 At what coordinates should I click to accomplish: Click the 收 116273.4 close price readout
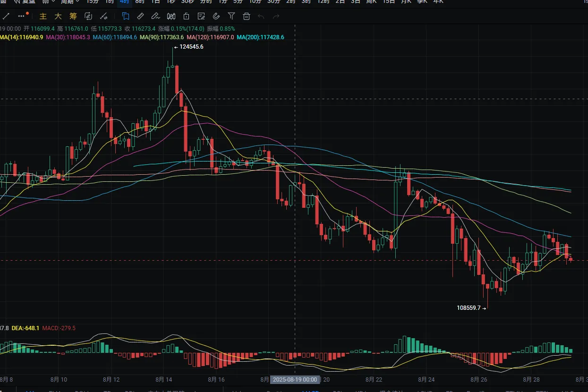[x=140, y=29]
